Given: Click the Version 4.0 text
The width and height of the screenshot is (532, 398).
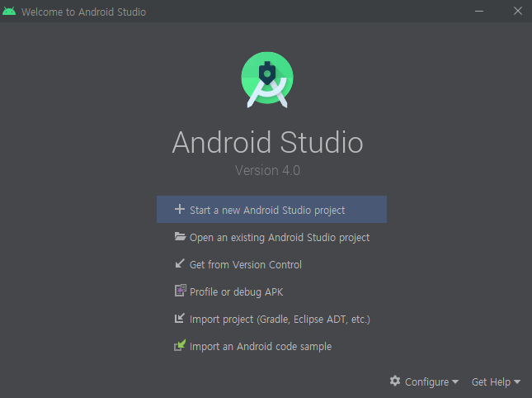Looking at the screenshot, I should click(x=268, y=170).
